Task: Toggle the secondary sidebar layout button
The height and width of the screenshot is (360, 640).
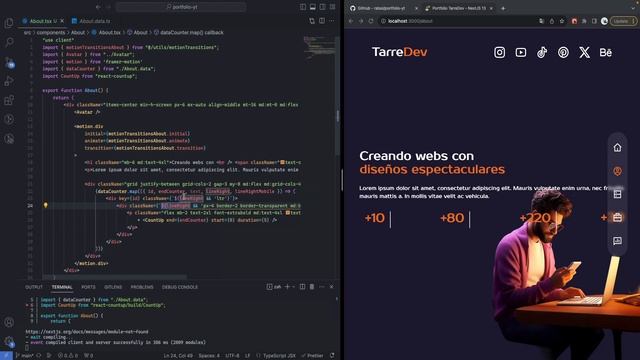Action: coord(322,7)
